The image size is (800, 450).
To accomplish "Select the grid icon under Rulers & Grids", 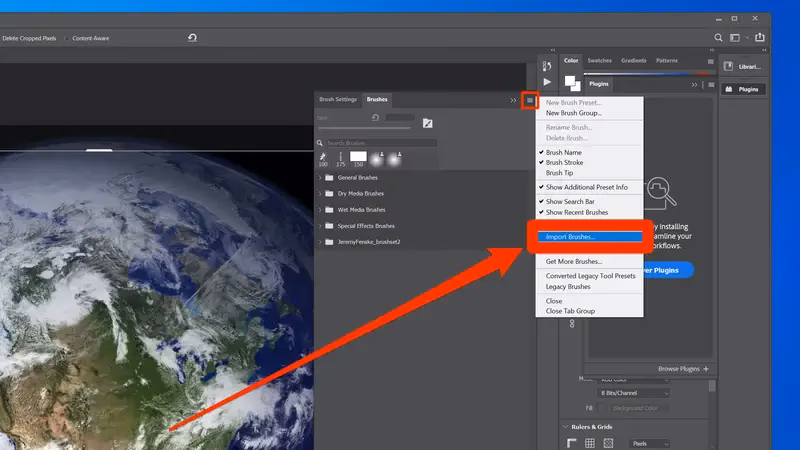I will coord(591,443).
